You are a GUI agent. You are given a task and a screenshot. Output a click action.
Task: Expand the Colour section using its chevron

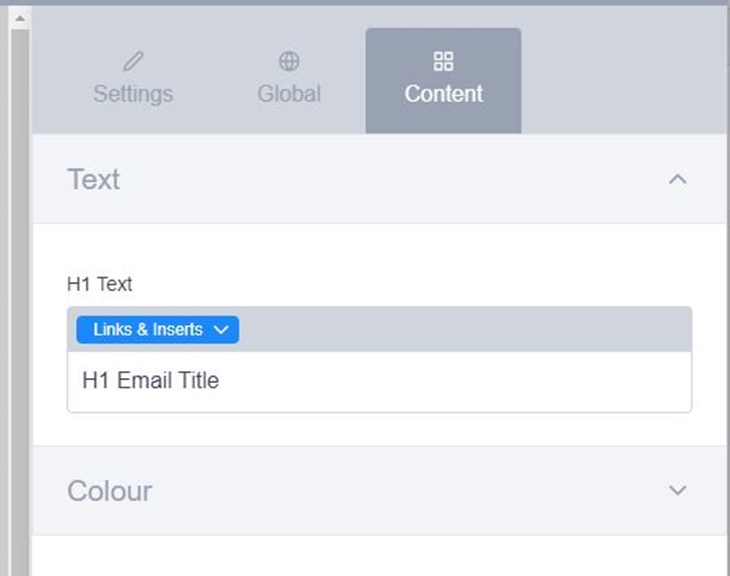click(x=678, y=490)
